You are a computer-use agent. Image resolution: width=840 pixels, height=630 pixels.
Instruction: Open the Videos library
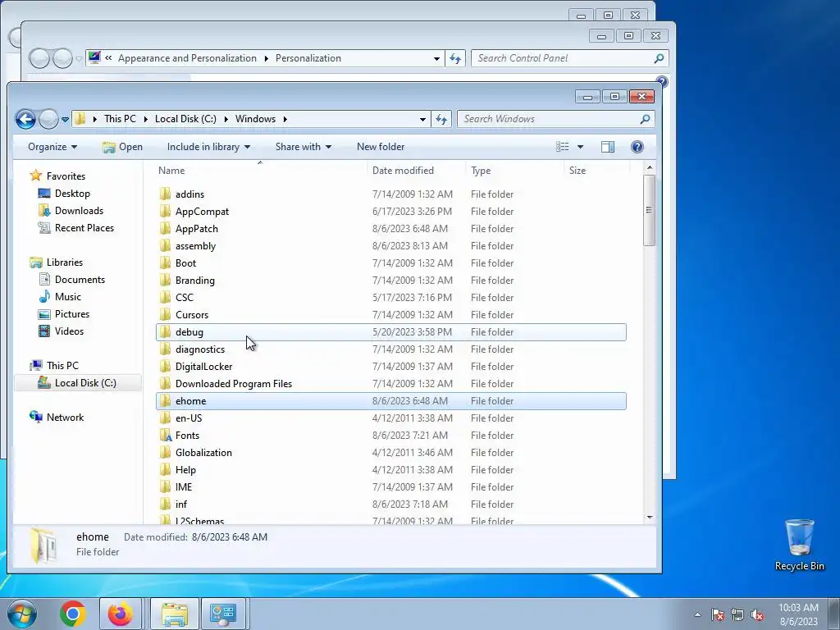69,331
